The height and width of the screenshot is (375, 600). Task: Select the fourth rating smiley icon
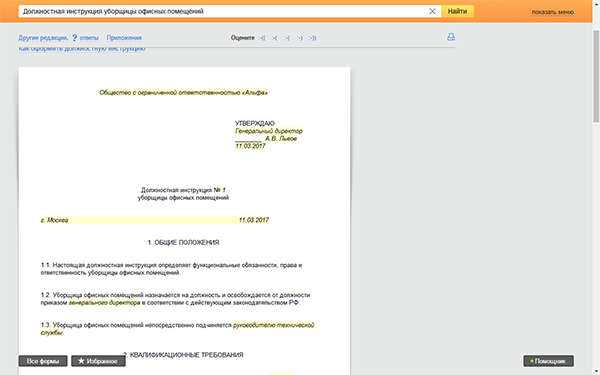tap(300, 38)
